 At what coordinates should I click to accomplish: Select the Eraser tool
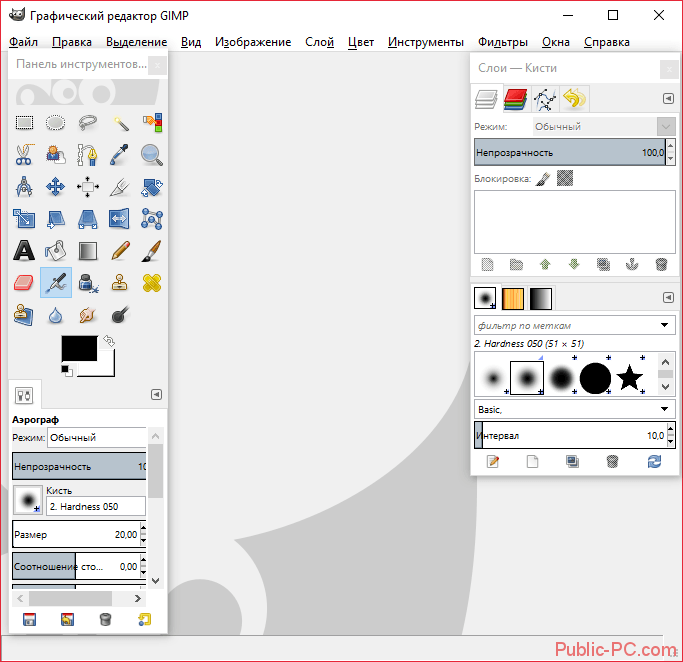pyautogui.click(x=24, y=283)
